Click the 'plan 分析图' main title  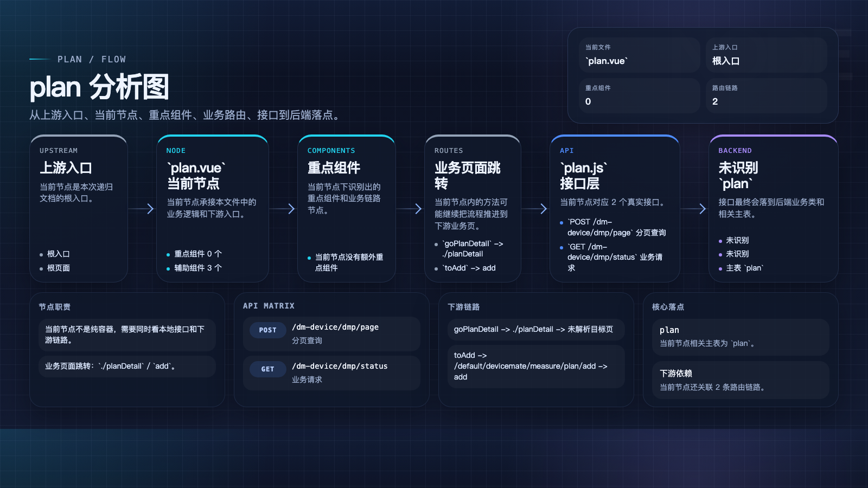[99, 87]
